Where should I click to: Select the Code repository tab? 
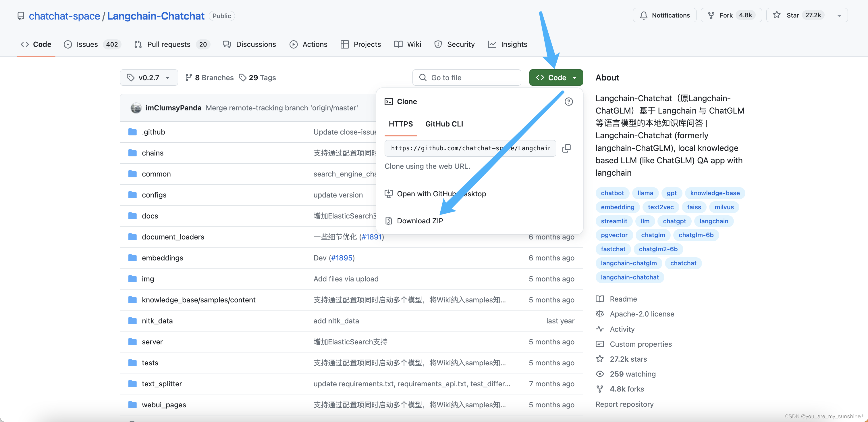coord(36,44)
